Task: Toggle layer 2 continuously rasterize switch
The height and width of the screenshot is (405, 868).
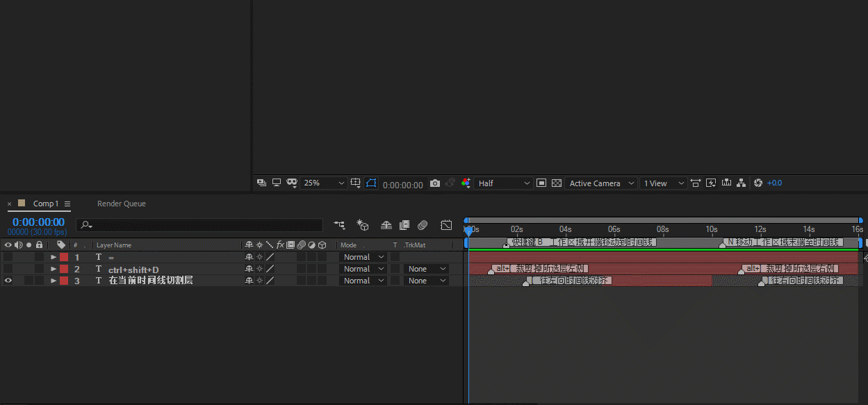Action: click(x=259, y=269)
